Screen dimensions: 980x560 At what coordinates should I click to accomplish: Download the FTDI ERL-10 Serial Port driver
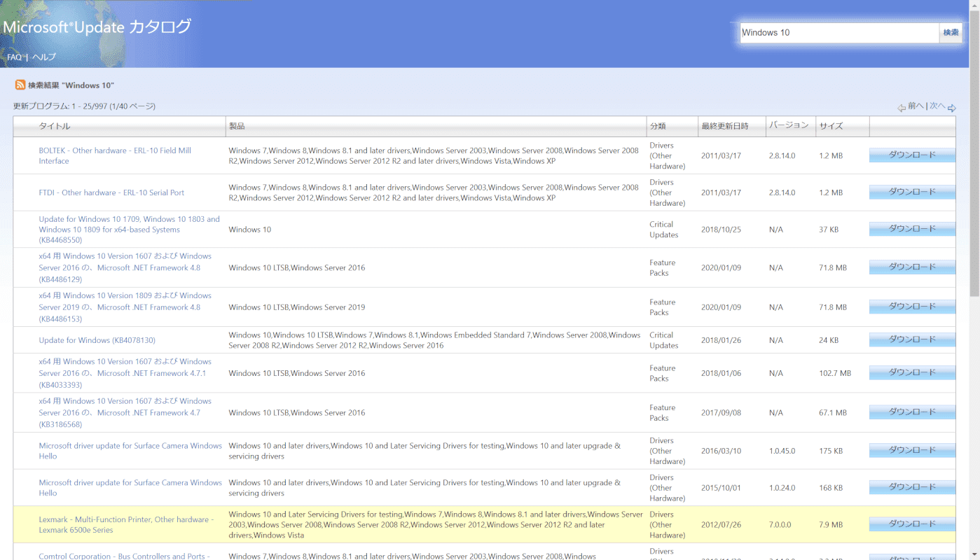pyautogui.click(x=912, y=192)
